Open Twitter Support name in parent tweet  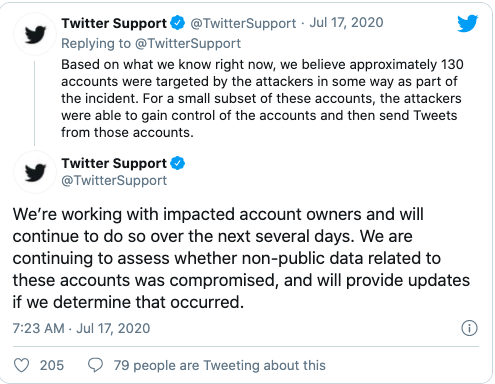tap(114, 23)
